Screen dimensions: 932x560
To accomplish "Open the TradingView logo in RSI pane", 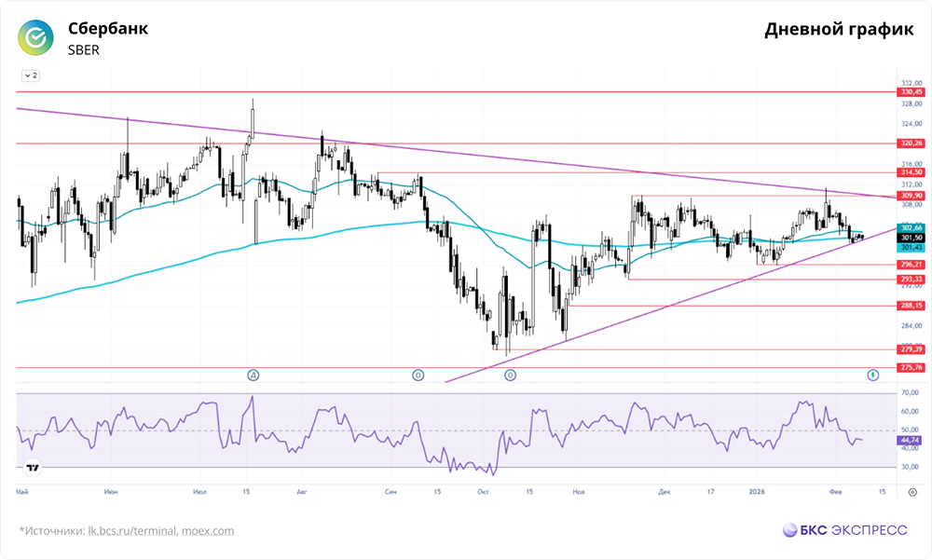I will pyautogui.click(x=33, y=468).
